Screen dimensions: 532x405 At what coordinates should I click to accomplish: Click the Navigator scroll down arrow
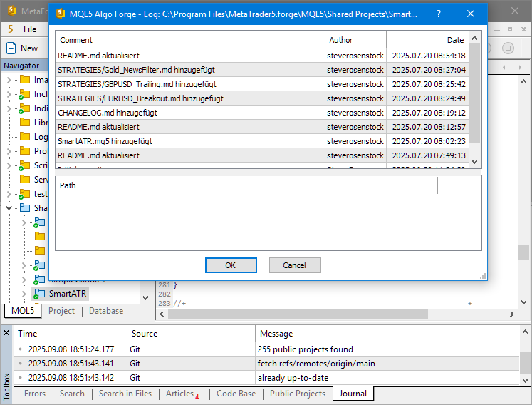tap(145, 298)
